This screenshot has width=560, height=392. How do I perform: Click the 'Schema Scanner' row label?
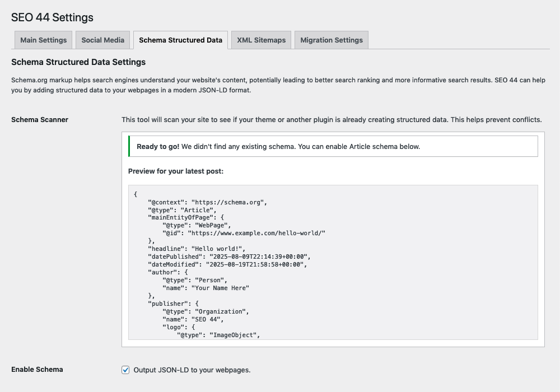[x=40, y=119]
